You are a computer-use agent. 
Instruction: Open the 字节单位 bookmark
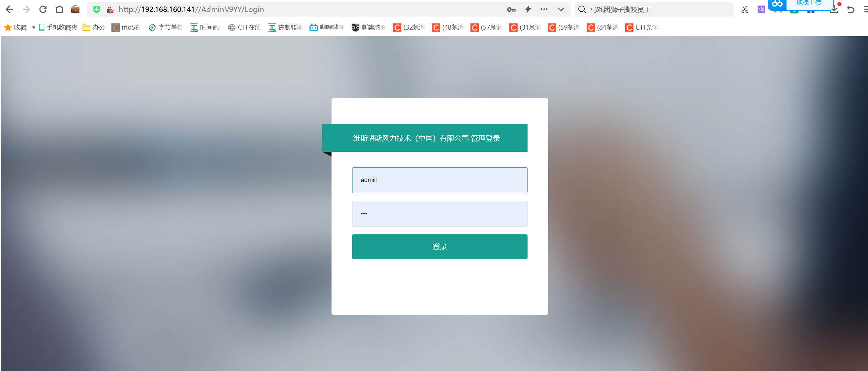[x=165, y=27]
